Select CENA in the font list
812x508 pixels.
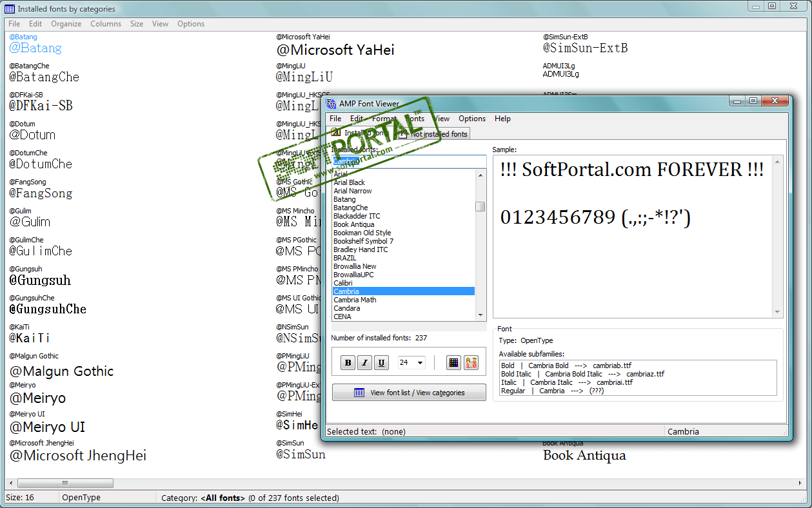(403, 317)
